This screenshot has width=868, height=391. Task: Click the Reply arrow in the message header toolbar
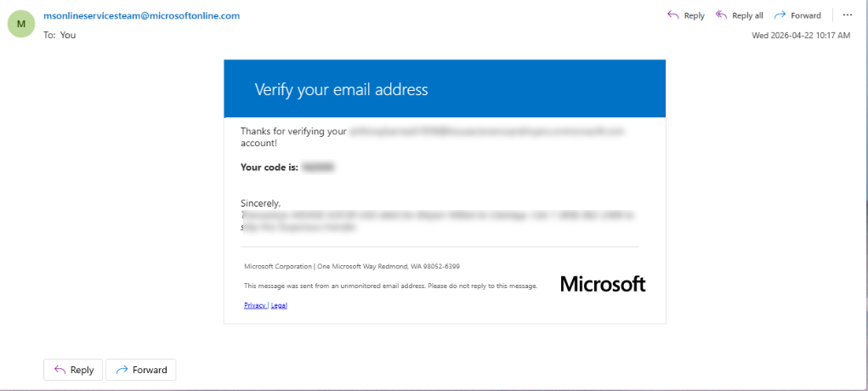pyautogui.click(x=686, y=15)
